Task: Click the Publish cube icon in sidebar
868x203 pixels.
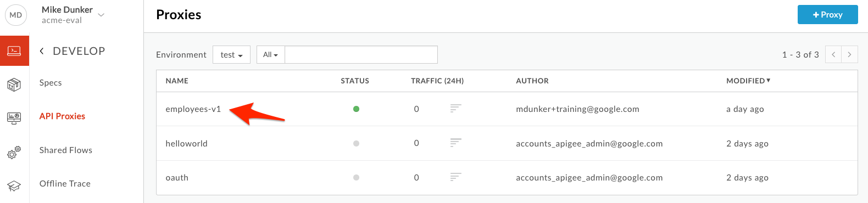Action: (14, 84)
